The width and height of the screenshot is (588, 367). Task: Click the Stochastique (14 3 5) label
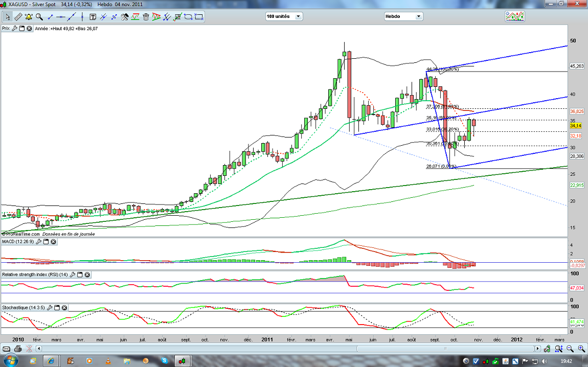point(23,308)
